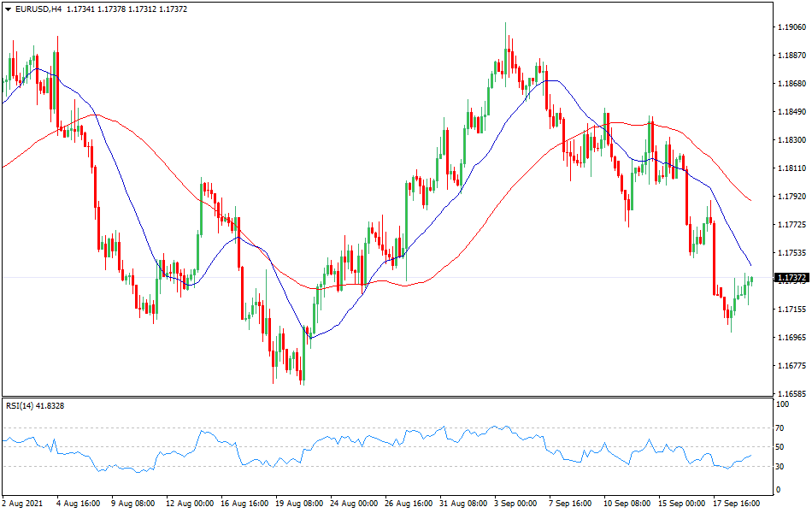Screen dimensions: 812x513
Task: Select the RSI 30 oversold level label
Action: point(780,466)
